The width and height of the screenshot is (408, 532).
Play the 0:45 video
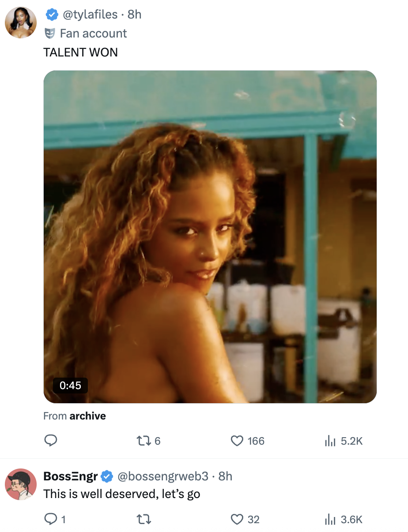(x=210, y=236)
